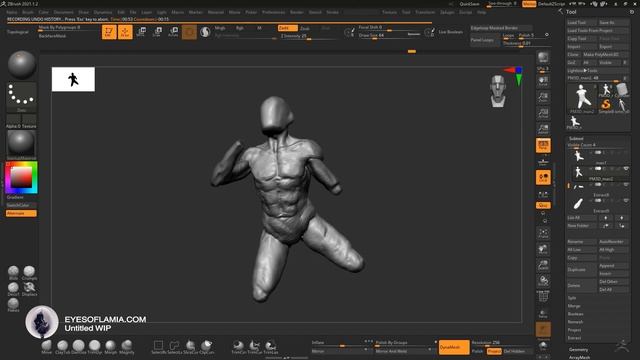Image resolution: width=640 pixels, height=360 pixels.
Task: Open the Render menu
Action: [x=297, y=12]
